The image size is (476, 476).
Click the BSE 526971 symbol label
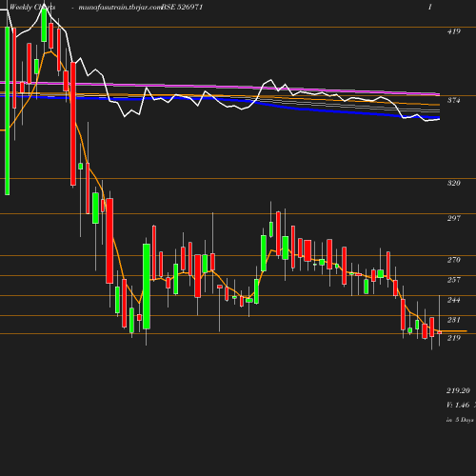coord(182,7)
